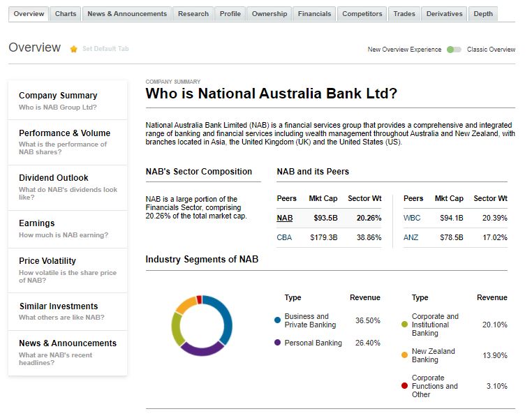
Task: Click the NAB's Sector Composition heading
Action: [x=199, y=172]
